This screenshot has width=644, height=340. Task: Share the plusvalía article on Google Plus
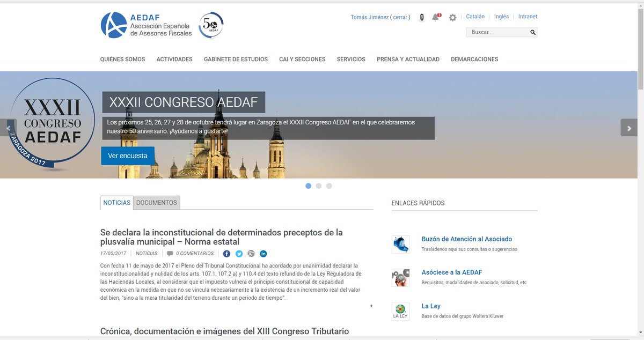(251, 254)
